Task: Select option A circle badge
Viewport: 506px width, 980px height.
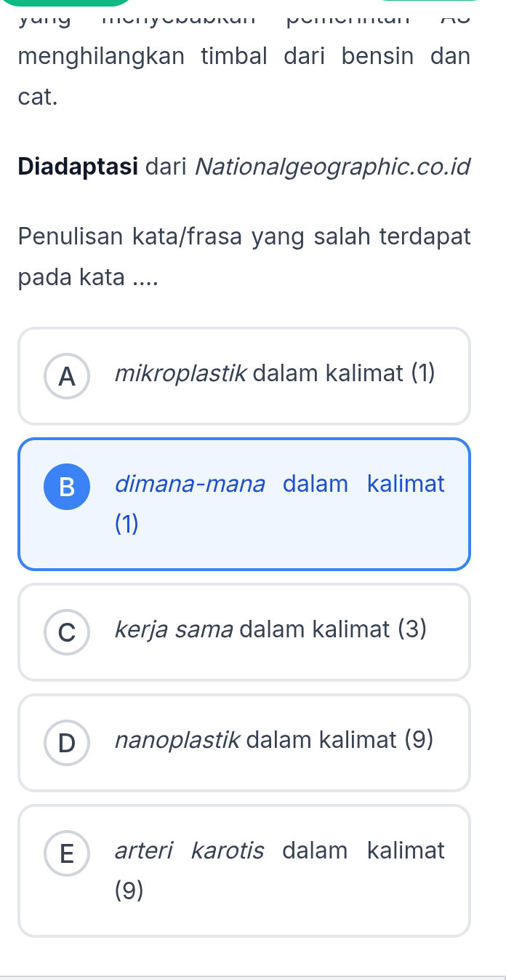Action: point(67,376)
